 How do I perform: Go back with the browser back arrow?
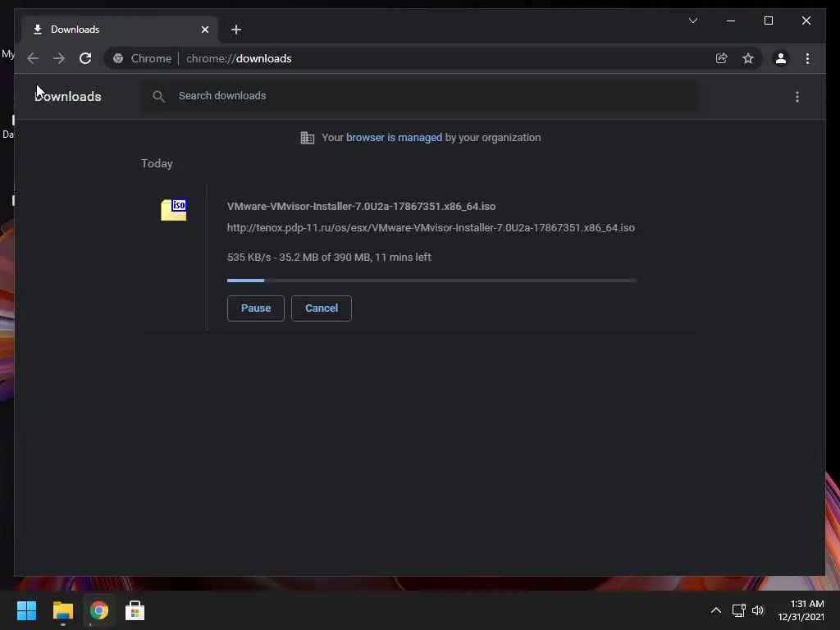tap(33, 58)
